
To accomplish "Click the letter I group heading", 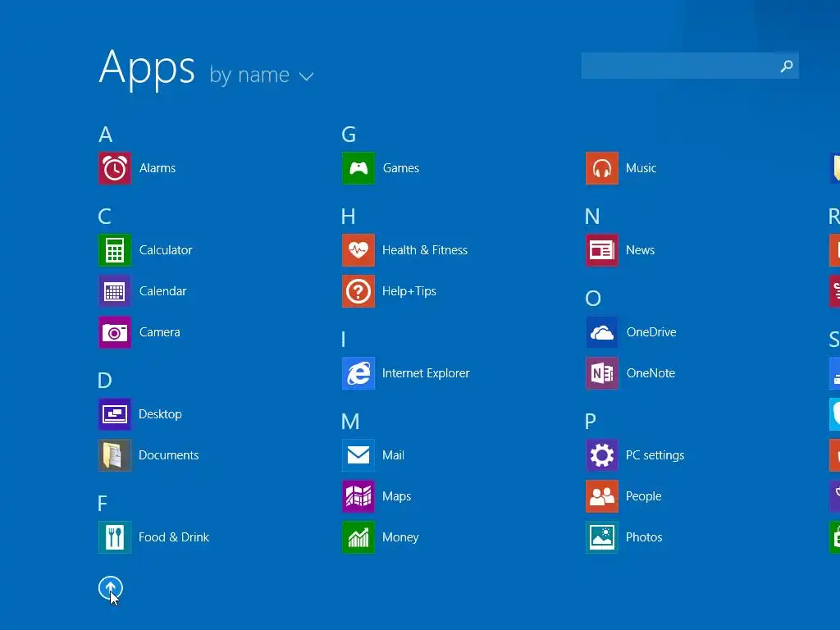I will tap(344, 339).
